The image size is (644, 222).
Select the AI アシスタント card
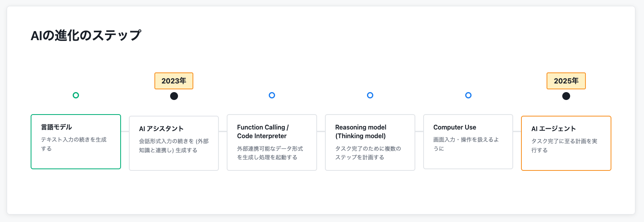(x=174, y=162)
